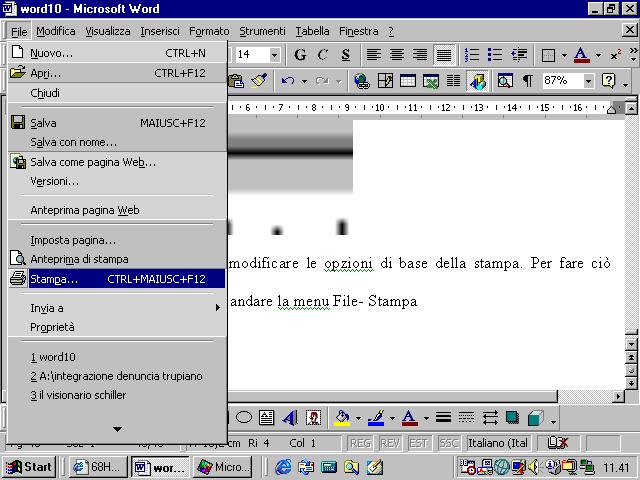Open the zoom dropdown showing 87%

click(588, 81)
